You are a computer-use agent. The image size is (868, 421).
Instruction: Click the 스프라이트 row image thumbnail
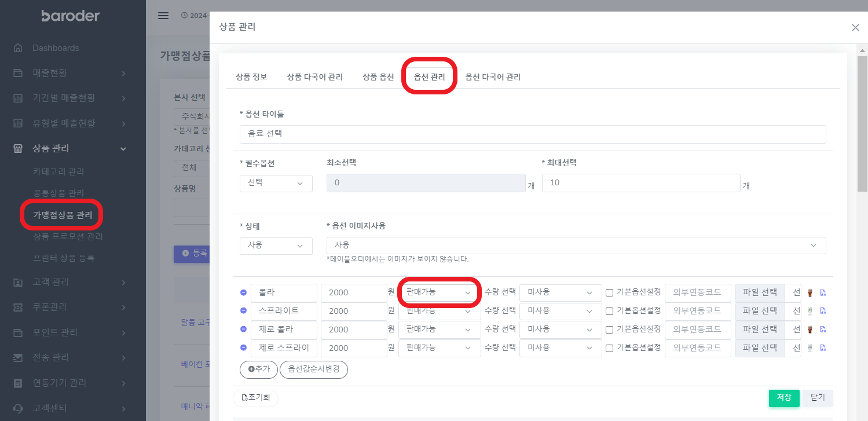(811, 311)
